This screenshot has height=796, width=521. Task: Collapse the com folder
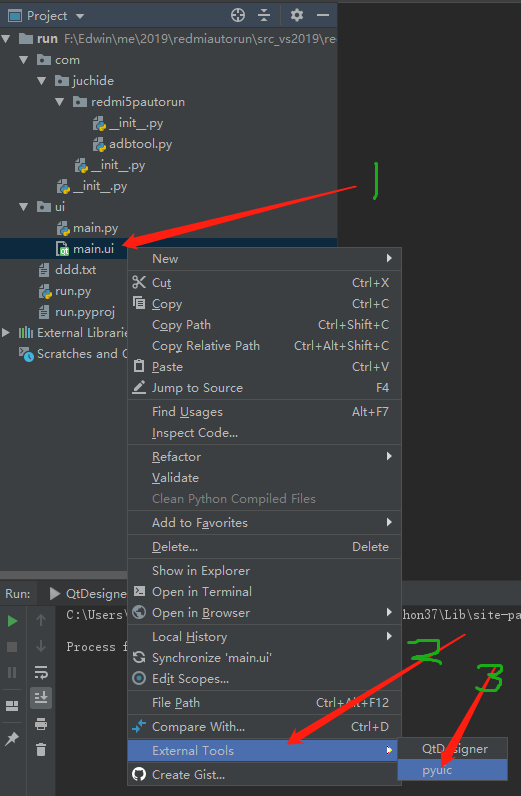click(x=24, y=60)
